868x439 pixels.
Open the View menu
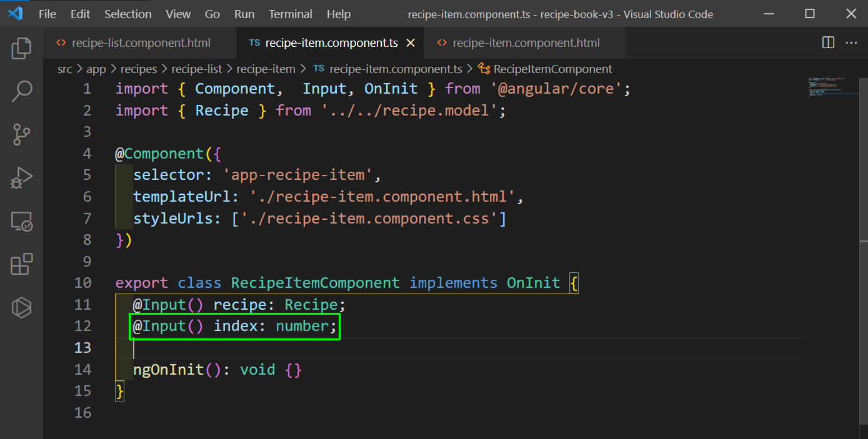(178, 14)
